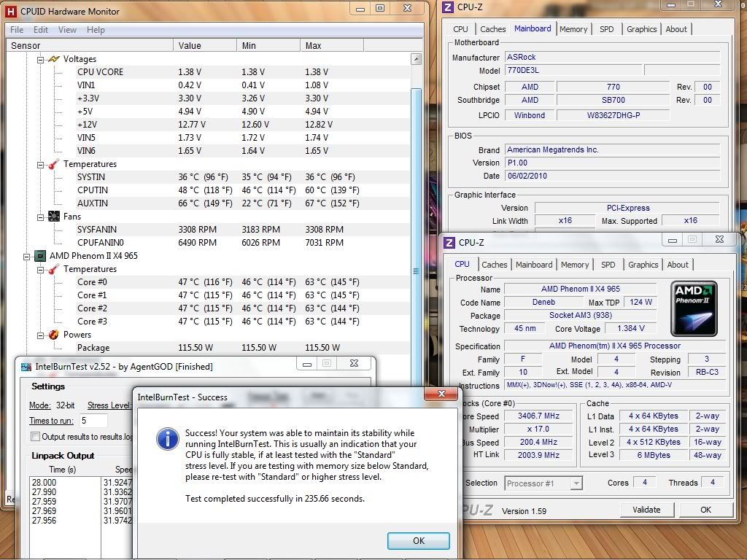Open SPD tab in CPU-Z window showing processor details

[x=608, y=265]
